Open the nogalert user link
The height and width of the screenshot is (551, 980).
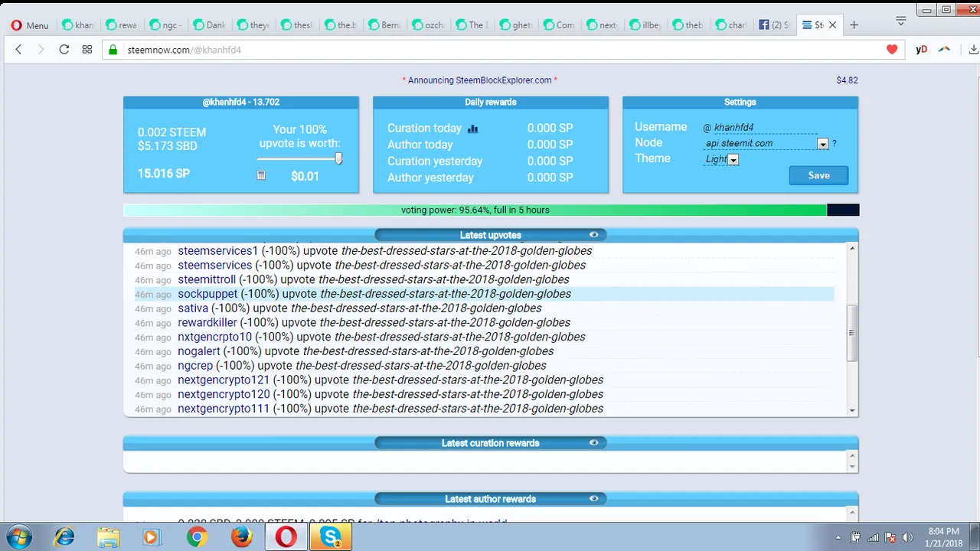coord(199,351)
